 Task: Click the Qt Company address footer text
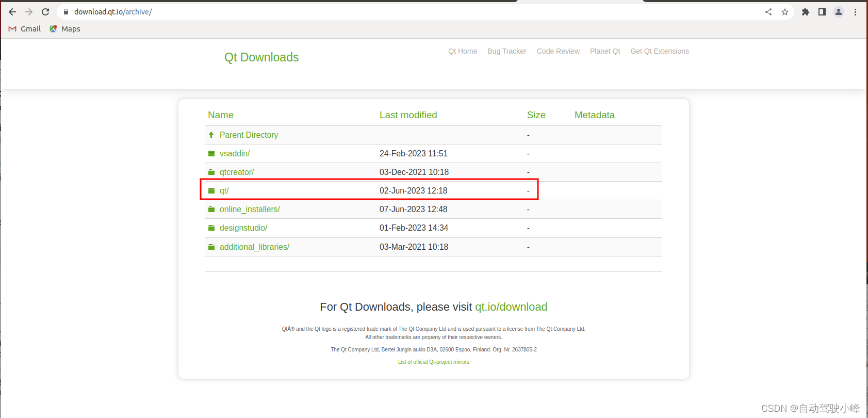[x=434, y=349]
